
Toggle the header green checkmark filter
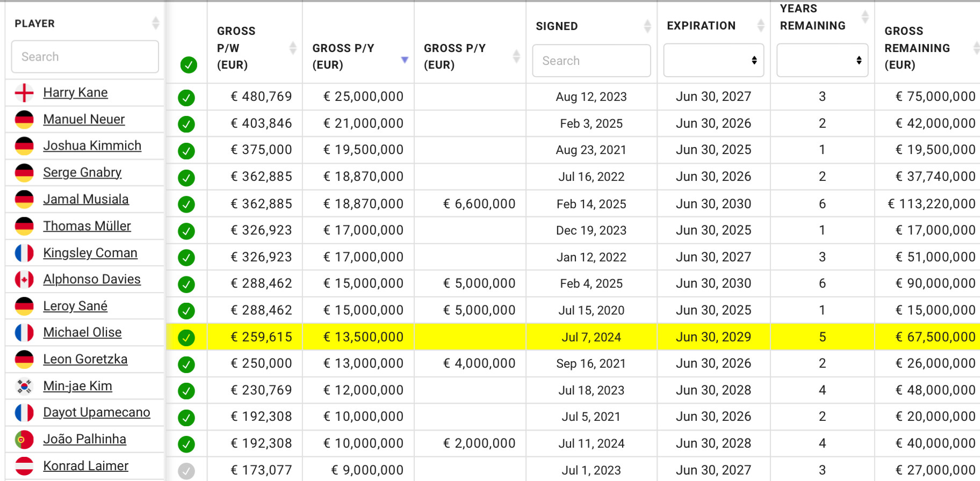(x=189, y=65)
